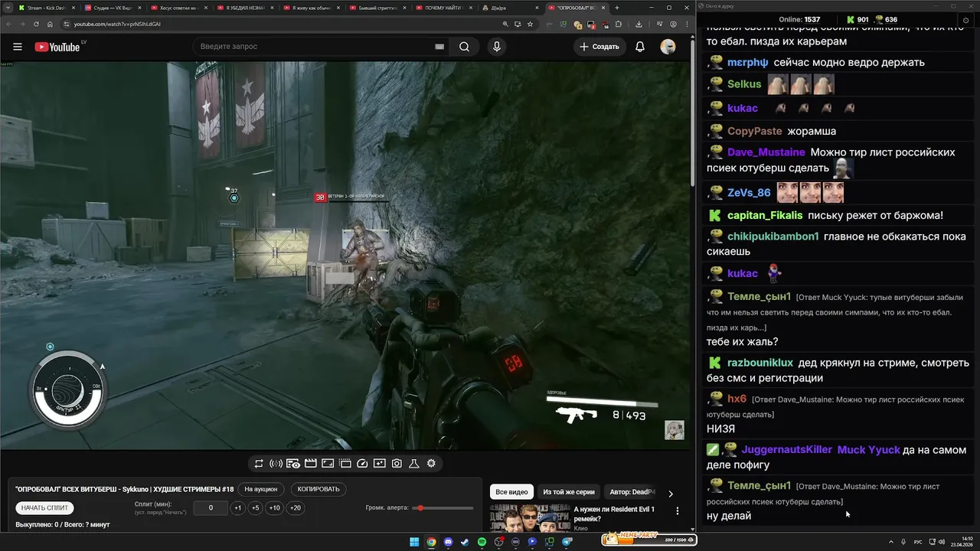Click username capitan_Fikalis in chat

pos(765,216)
